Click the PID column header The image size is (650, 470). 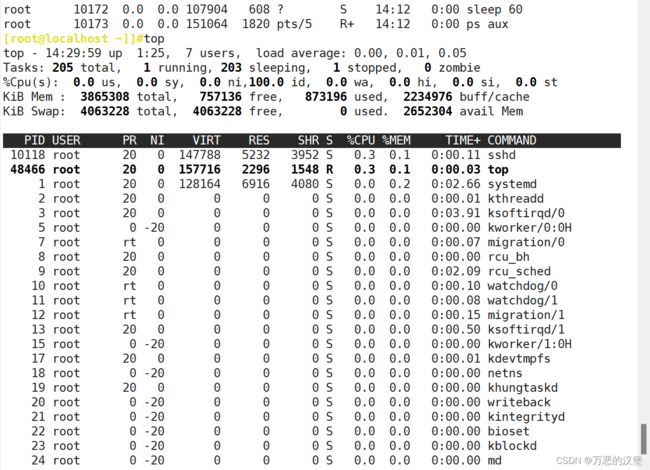34,140
